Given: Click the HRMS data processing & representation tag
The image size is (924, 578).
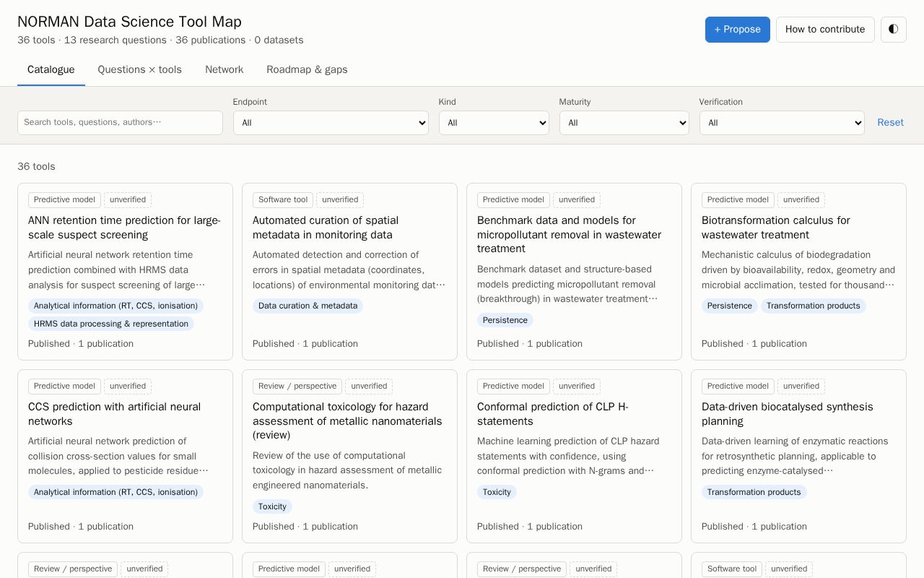Looking at the screenshot, I should [111, 324].
